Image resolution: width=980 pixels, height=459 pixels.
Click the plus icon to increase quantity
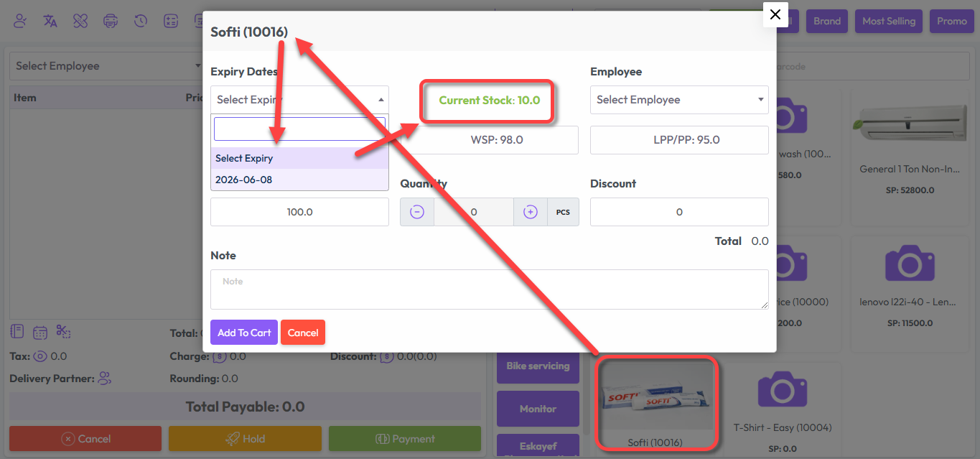(530, 212)
